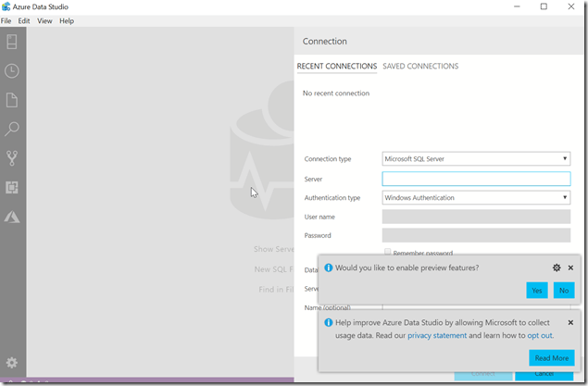Open the Source Control branch icon

tap(12, 158)
